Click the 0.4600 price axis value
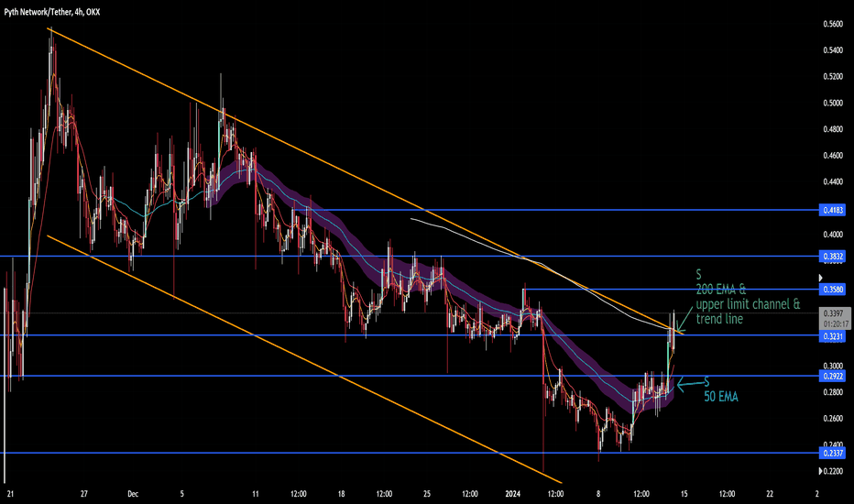 click(833, 155)
